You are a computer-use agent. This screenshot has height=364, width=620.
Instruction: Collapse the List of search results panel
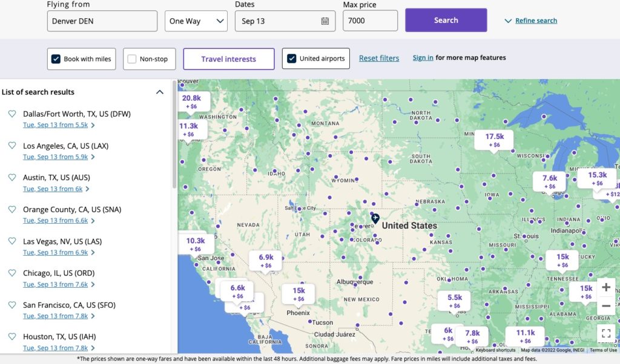[160, 92]
